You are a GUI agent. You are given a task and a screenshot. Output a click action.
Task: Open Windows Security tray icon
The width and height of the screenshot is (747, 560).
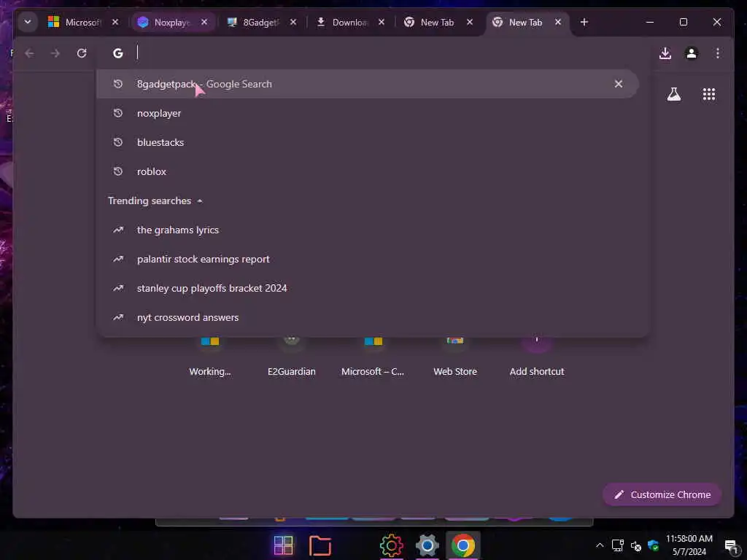point(653,545)
